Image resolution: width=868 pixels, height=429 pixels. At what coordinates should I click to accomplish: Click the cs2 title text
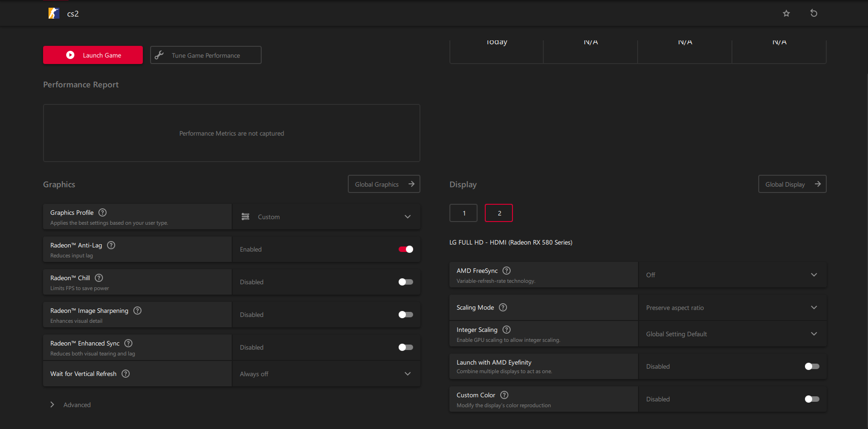click(73, 14)
